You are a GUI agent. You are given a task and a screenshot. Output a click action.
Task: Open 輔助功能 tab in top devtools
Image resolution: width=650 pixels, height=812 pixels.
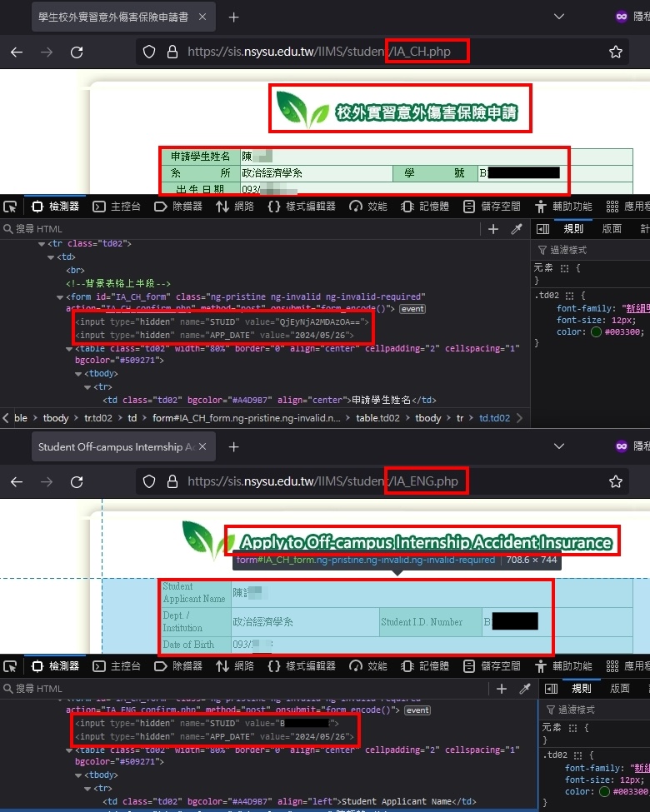tap(563, 207)
